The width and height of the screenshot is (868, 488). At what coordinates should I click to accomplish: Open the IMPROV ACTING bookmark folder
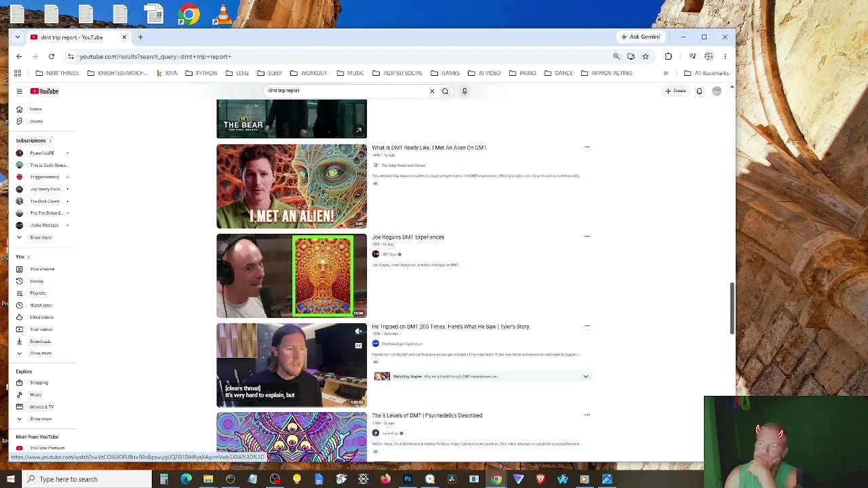pyautogui.click(x=606, y=73)
